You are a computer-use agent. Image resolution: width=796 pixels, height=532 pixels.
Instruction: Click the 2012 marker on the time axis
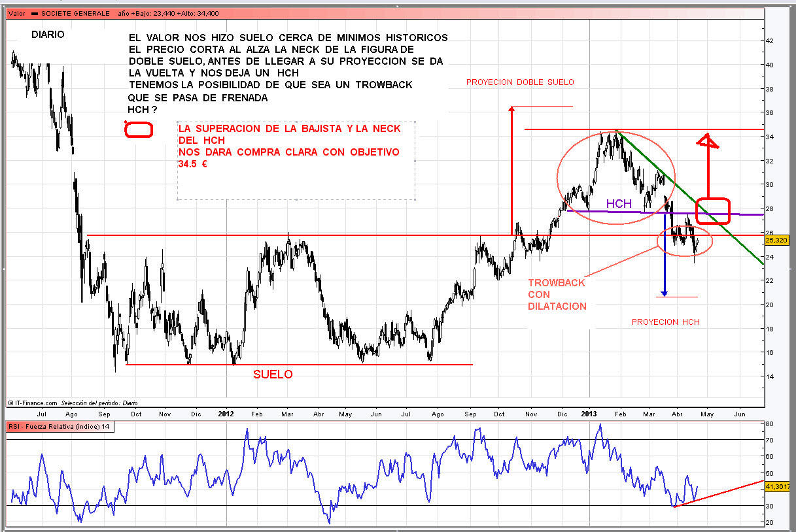coord(226,414)
